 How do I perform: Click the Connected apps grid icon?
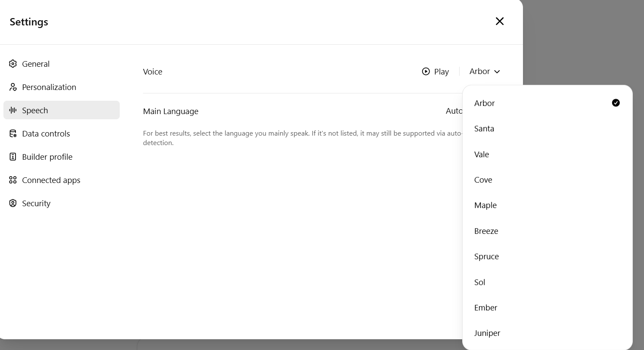pyautogui.click(x=13, y=180)
